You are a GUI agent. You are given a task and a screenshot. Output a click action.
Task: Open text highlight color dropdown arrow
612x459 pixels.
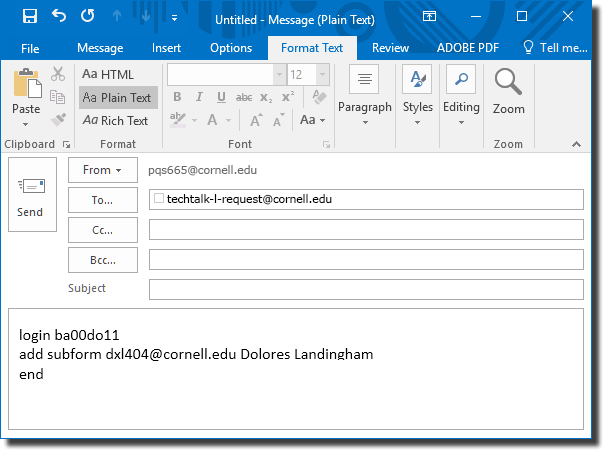click(x=194, y=120)
